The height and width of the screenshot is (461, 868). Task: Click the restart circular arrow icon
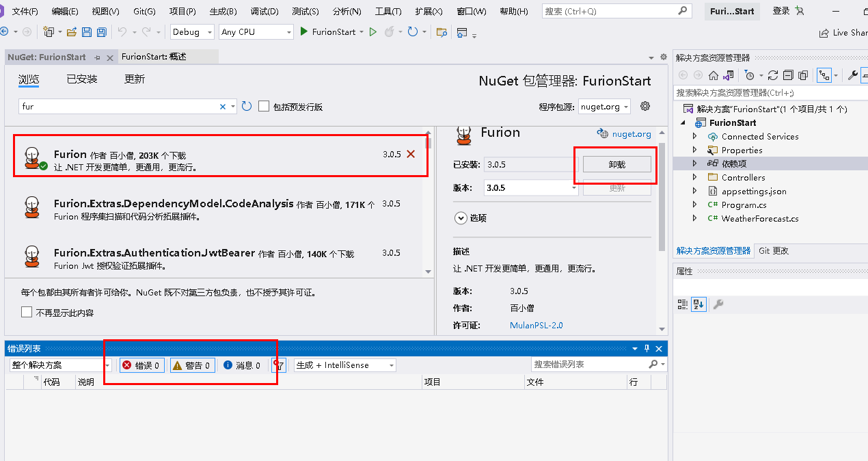412,32
